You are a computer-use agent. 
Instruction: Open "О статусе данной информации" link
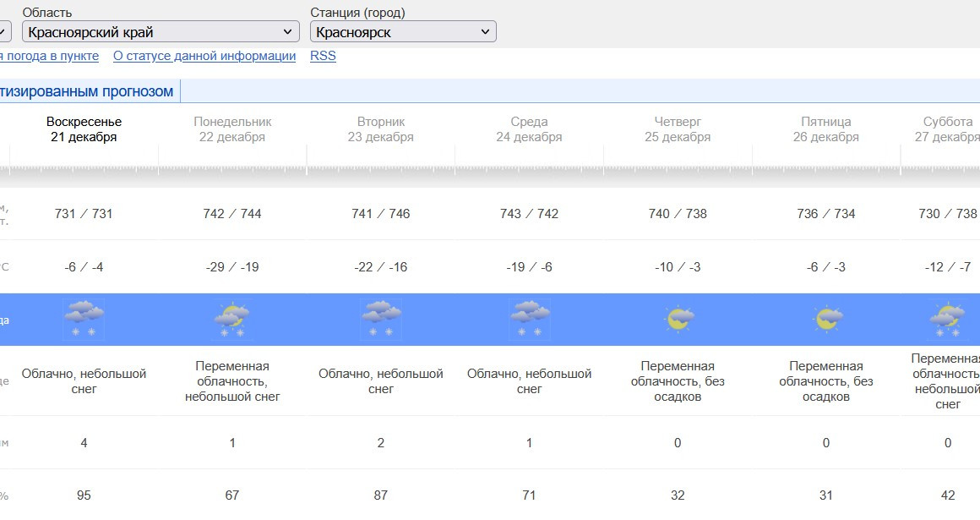(204, 56)
